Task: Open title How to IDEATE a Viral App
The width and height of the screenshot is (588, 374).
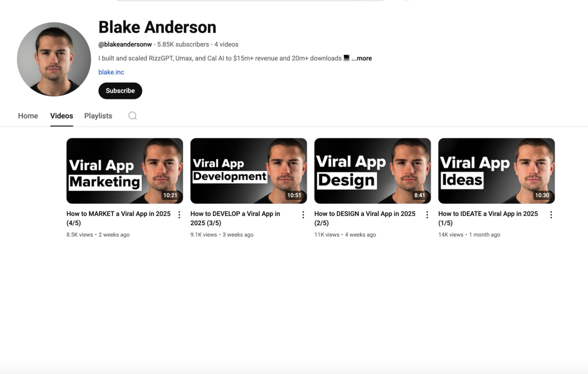Action: tap(488, 218)
